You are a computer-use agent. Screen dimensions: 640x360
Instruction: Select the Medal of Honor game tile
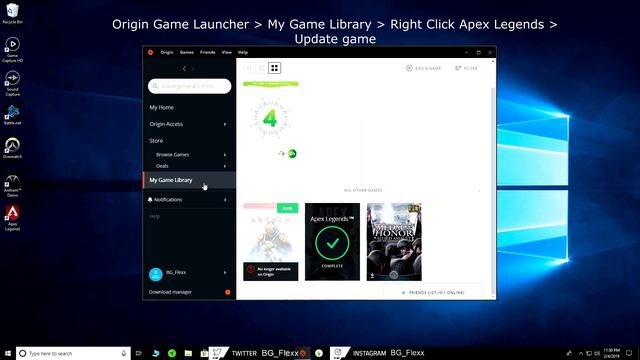tap(394, 242)
